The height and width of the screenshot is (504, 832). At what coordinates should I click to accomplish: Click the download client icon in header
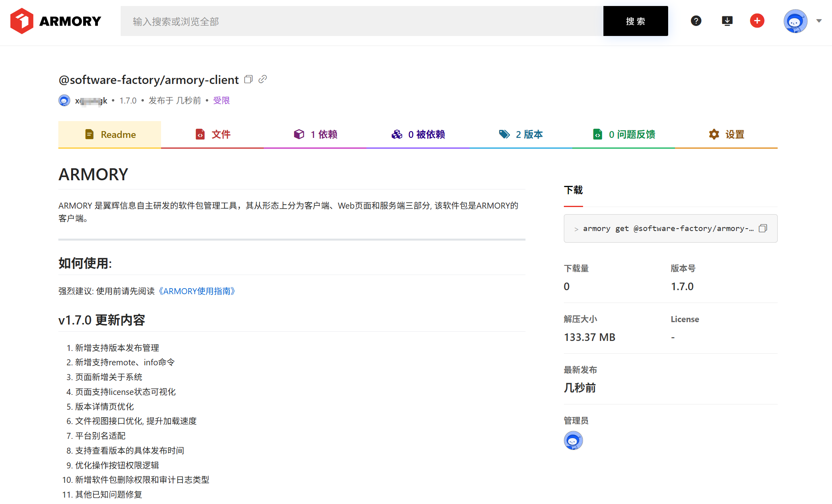[x=727, y=21]
